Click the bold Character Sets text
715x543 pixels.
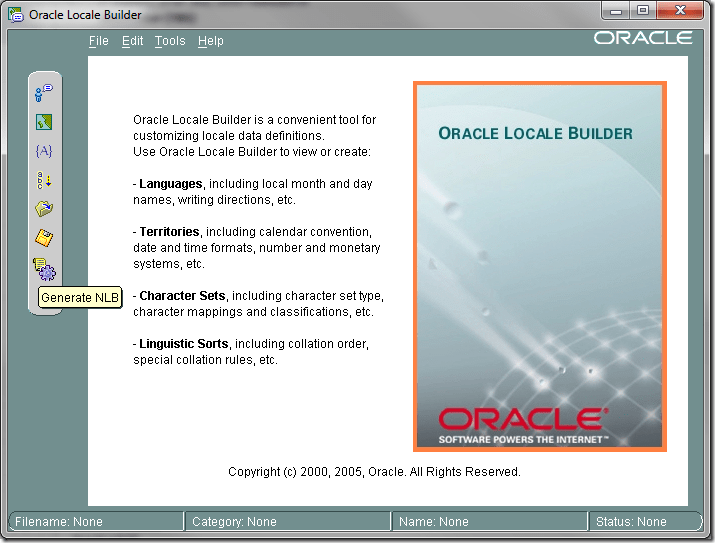[182, 296]
